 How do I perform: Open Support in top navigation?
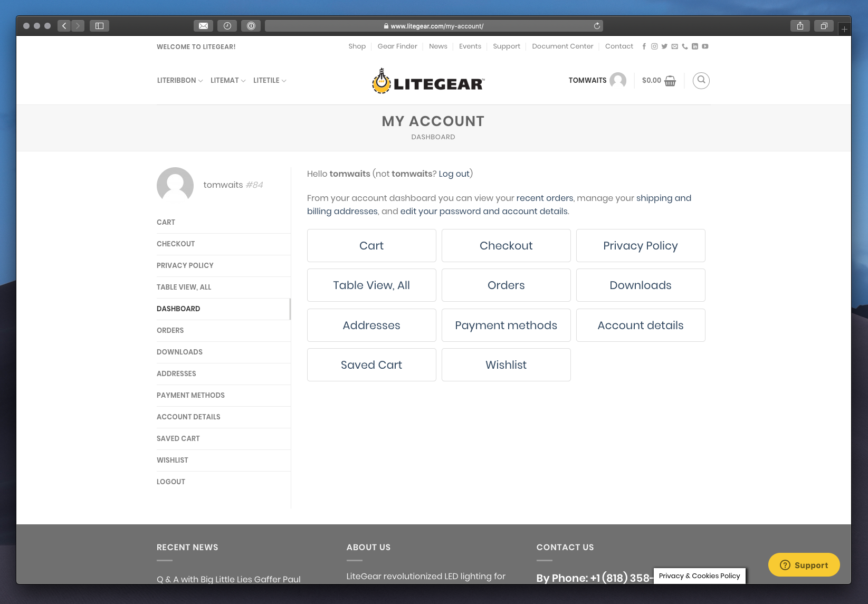click(x=507, y=46)
